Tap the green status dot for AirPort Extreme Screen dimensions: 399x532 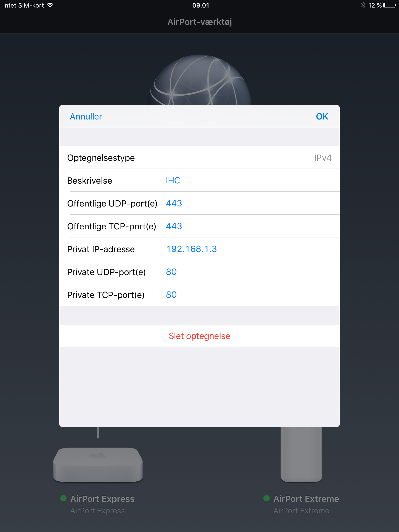[267, 498]
